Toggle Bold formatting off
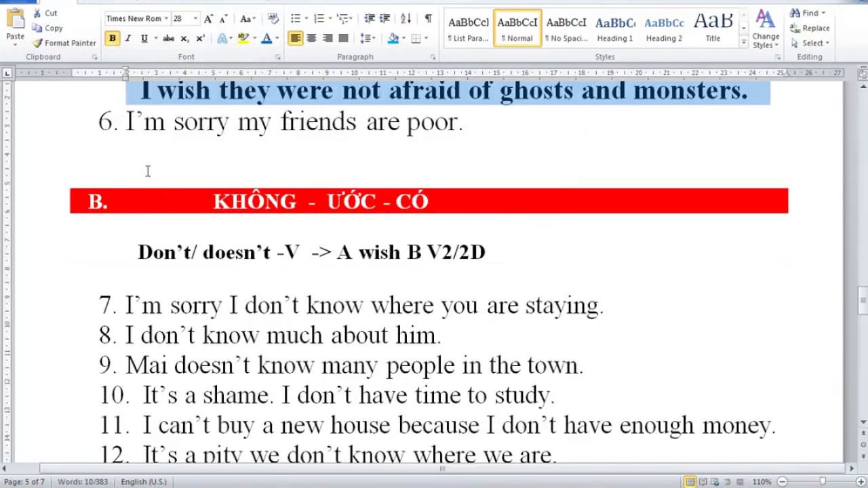Viewport: 868px width, 488px height. coord(112,39)
